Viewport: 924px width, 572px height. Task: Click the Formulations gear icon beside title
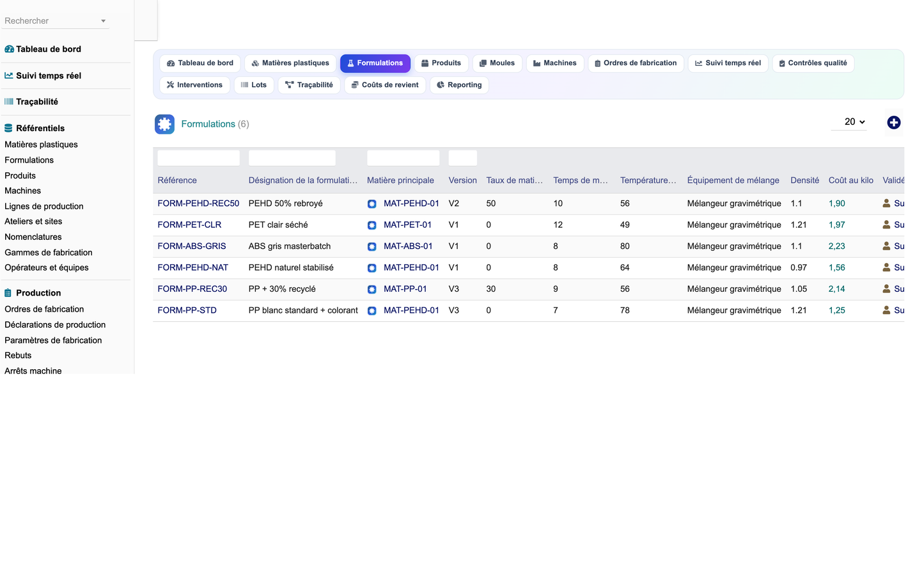pos(164,124)
